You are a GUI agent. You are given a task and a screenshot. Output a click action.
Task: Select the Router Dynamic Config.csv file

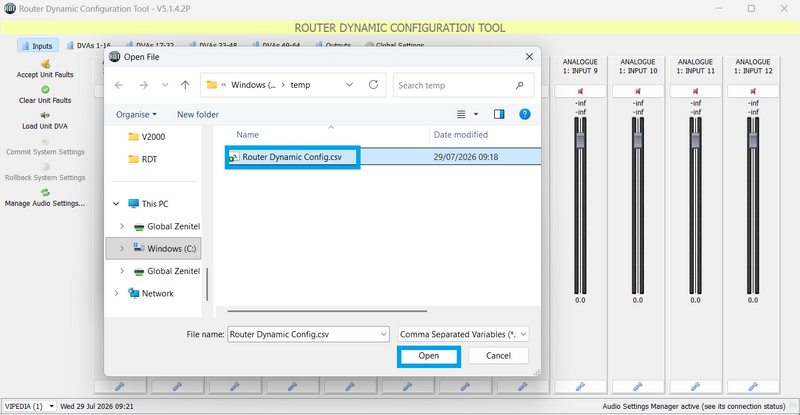tap(292, 157)
